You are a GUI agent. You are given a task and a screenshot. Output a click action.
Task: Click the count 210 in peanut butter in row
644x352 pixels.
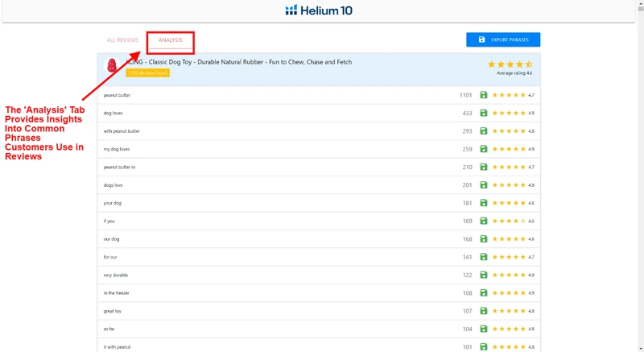467,168
